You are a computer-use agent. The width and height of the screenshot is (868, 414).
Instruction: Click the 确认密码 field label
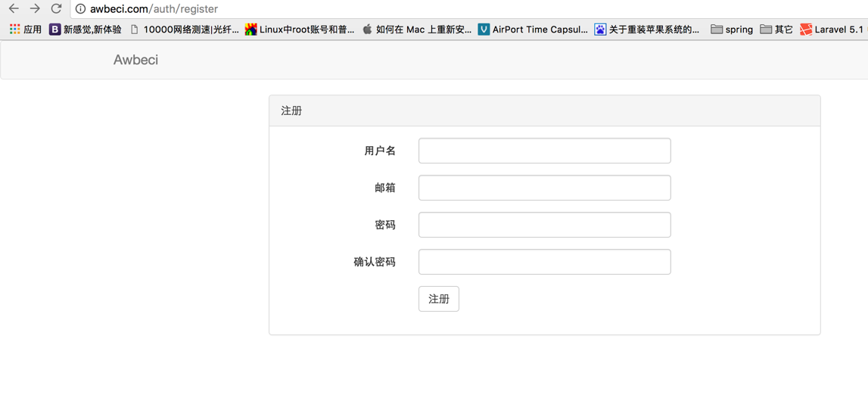(x=375, y=262)
